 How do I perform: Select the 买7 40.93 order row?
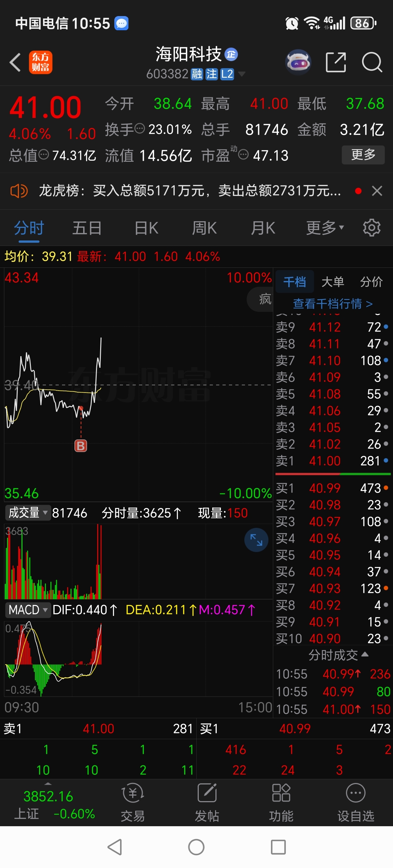point(332,588)
